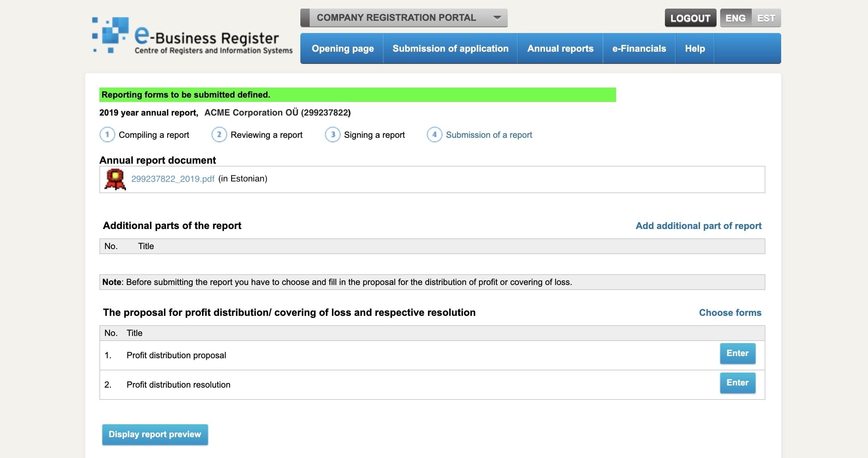Viewport: 868px width, 458px height.
Task: Open the e-Financials menu item
Action: 639,48
